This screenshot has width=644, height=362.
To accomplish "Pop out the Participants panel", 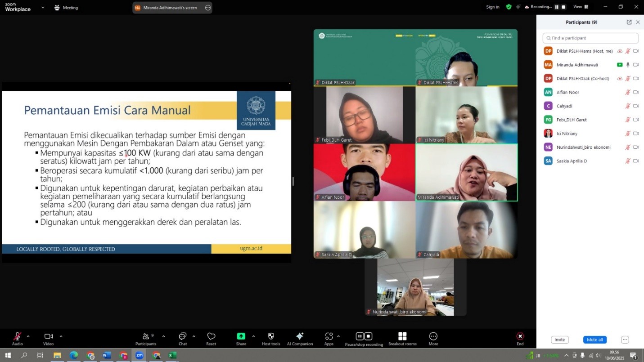I will point(629,22).
